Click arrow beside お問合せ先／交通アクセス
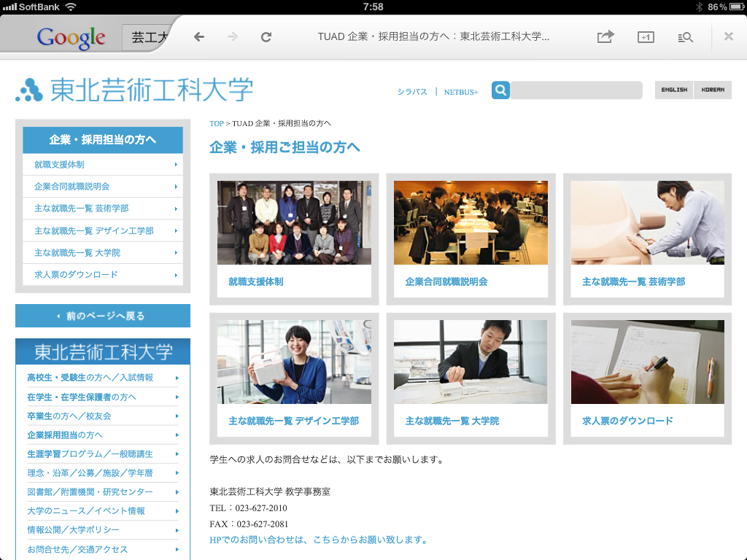747x560 pixels. pyautogui.click(x=177, y=550)
